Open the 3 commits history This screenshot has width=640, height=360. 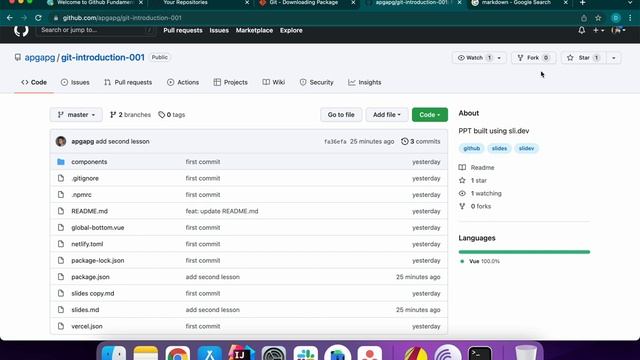coord(420,141)
